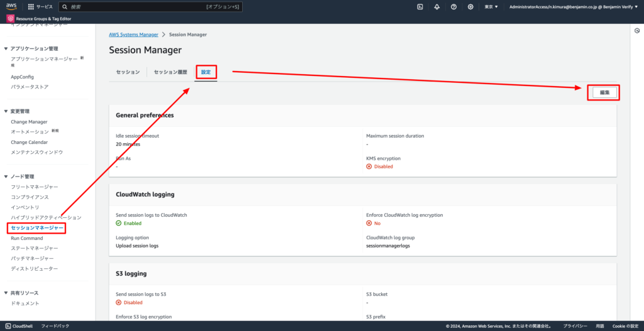Open the info panel icon on right edge
The width and height of the screenshot is (644, 331).
click(637, 31)
